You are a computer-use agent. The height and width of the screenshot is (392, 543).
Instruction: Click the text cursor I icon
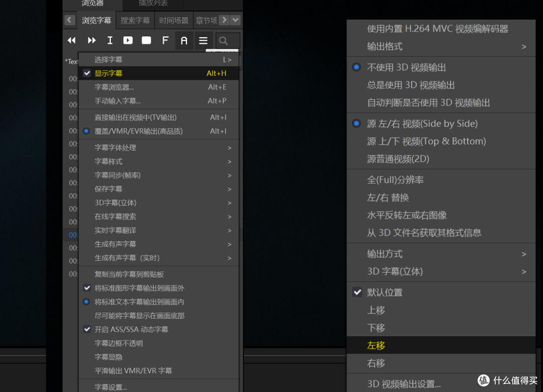(110, 41)
